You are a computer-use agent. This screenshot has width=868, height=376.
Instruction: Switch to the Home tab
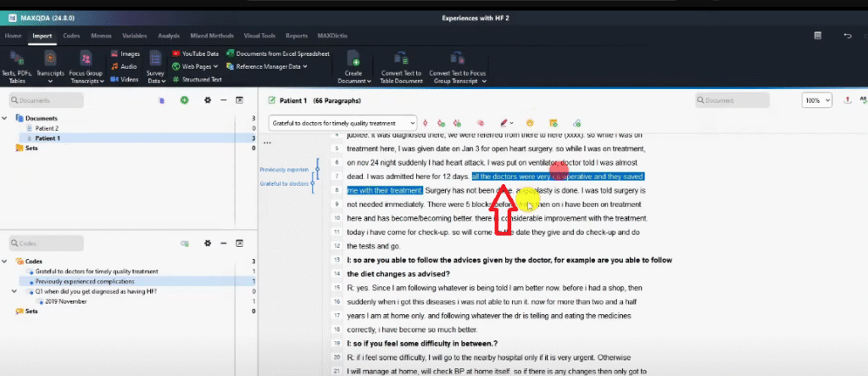coord(14,36)
